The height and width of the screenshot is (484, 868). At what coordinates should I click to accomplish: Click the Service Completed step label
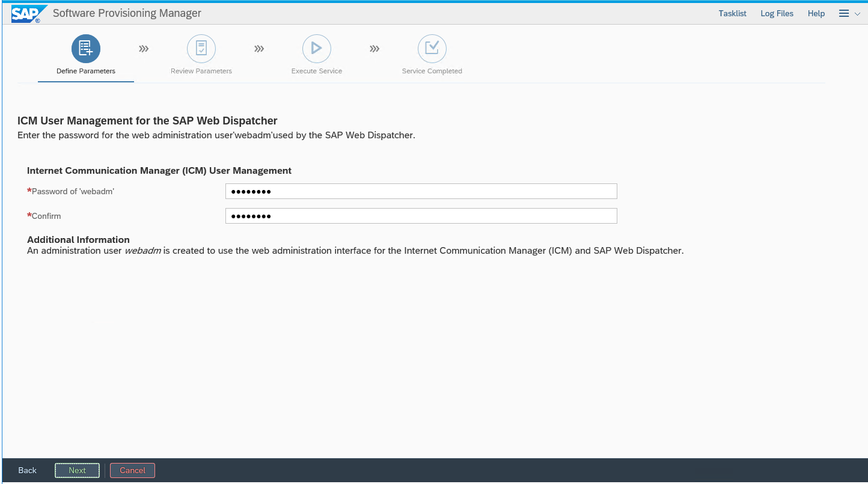(432, 71)
